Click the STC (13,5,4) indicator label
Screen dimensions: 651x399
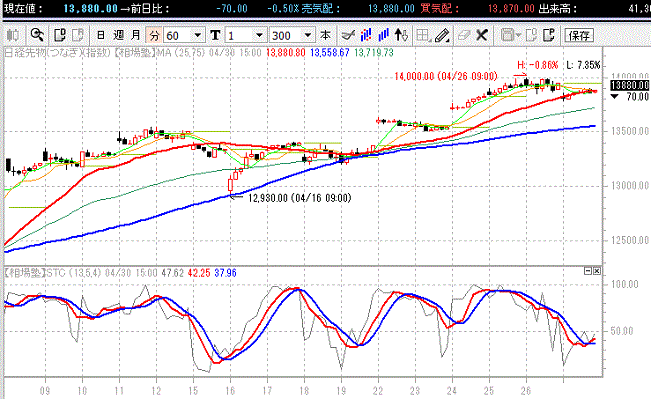(x=73, y=273)
